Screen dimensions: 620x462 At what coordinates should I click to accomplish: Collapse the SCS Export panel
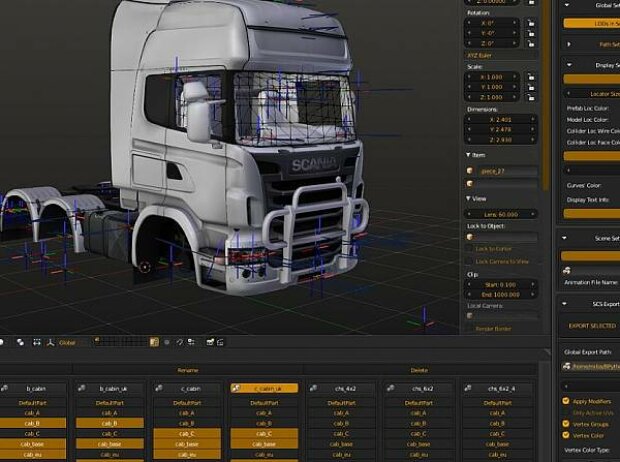565,304
